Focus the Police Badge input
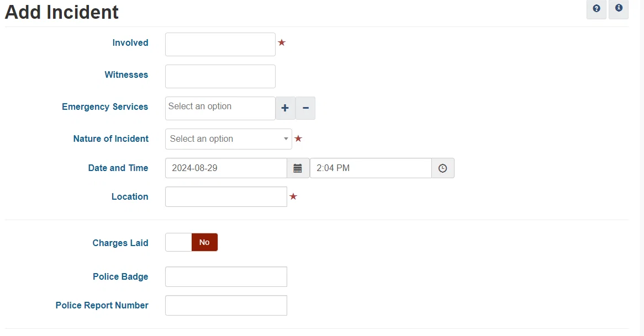This screenshot has height=336, width=644. click(x=225, y=277)
